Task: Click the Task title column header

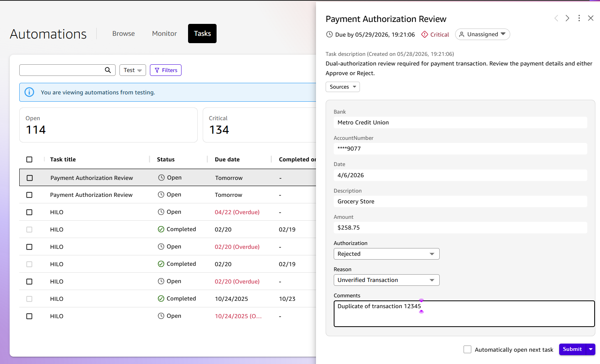Action: point(63,159)
